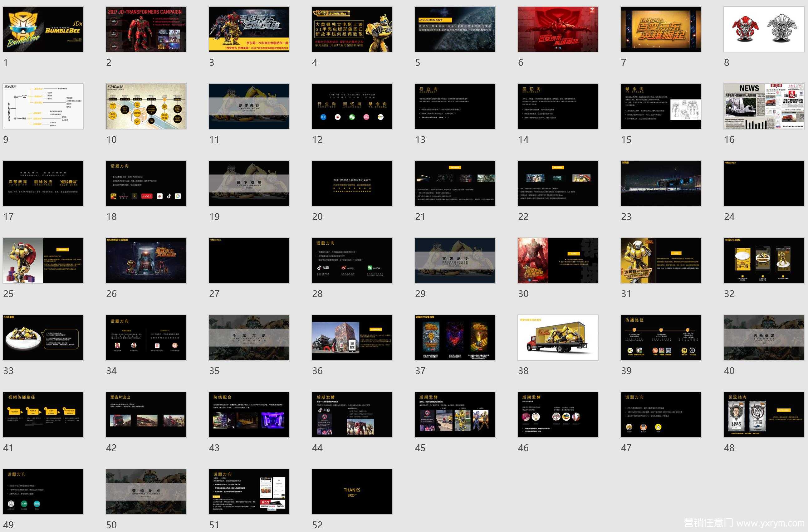808x532 pixels.
Task: Select slide 7 golden poster thumbnail
Action: (x=661, y=29)
